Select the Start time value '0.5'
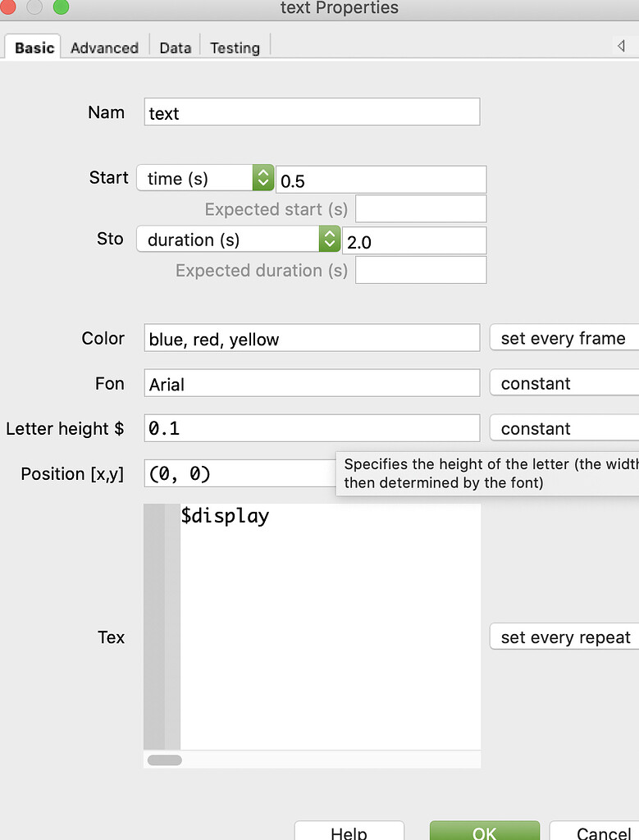The height and width of the screenshot is (840, 639). (381, 180)
